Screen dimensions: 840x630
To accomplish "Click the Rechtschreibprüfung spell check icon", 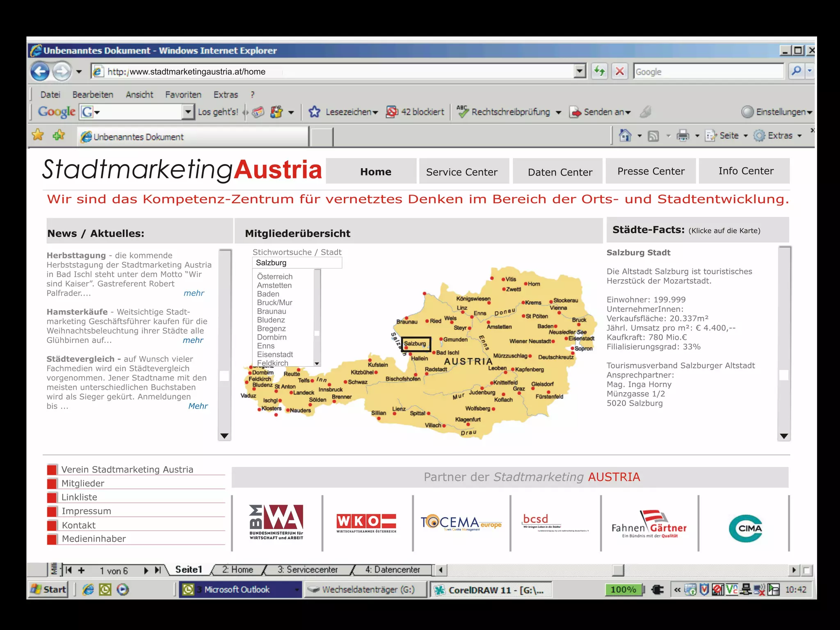I will tap(463, 112).
